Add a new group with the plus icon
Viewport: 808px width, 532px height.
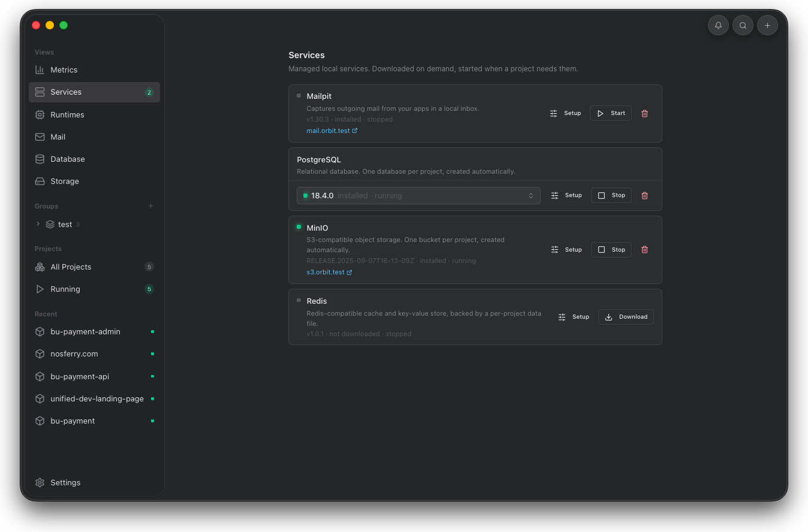point(151,206)
